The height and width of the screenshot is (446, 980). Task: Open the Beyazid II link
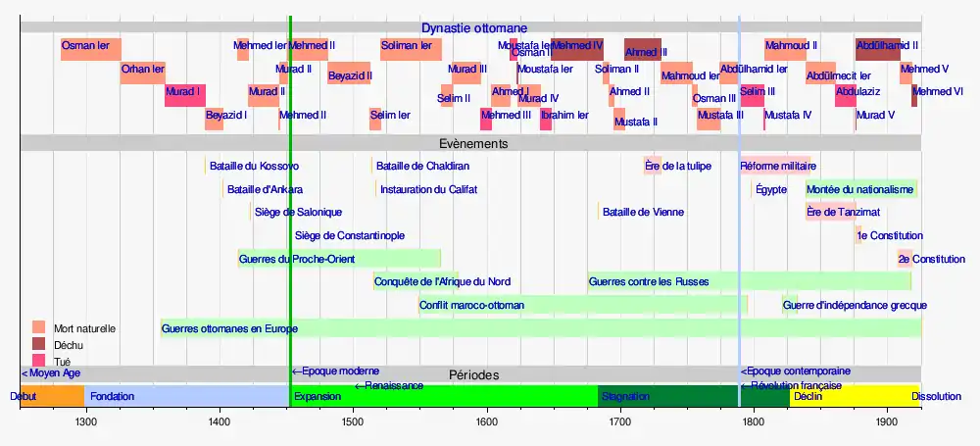click(349, 75)
